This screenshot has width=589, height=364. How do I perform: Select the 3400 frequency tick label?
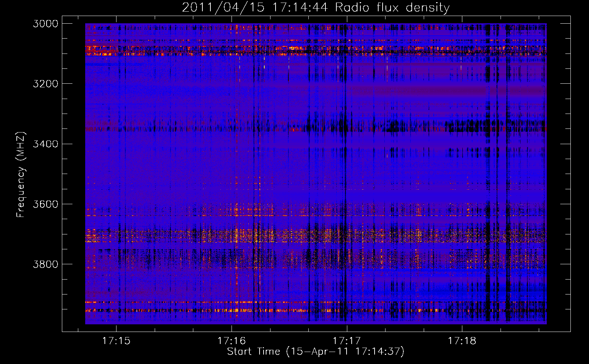[46, 144]
